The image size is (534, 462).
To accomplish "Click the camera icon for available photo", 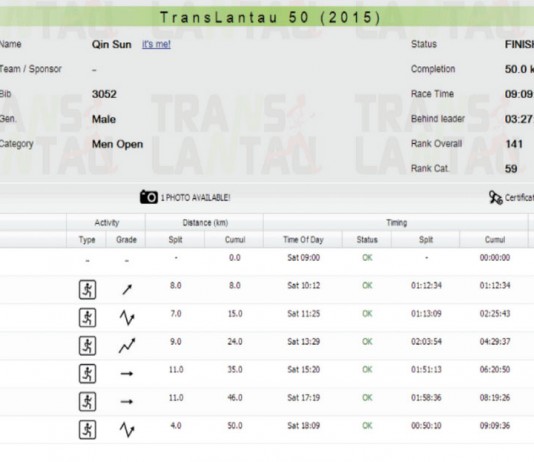I will 149,197.
